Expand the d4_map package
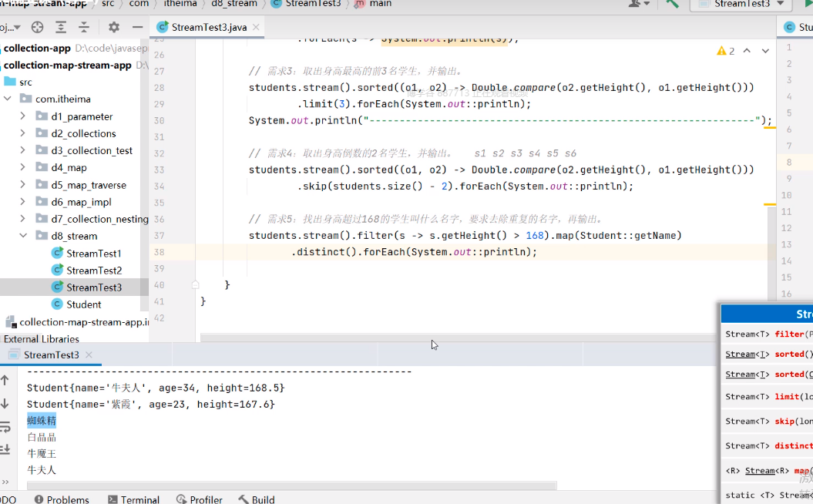Image resolution: width=813 pixels, height=504 pixels. (22, 167)
